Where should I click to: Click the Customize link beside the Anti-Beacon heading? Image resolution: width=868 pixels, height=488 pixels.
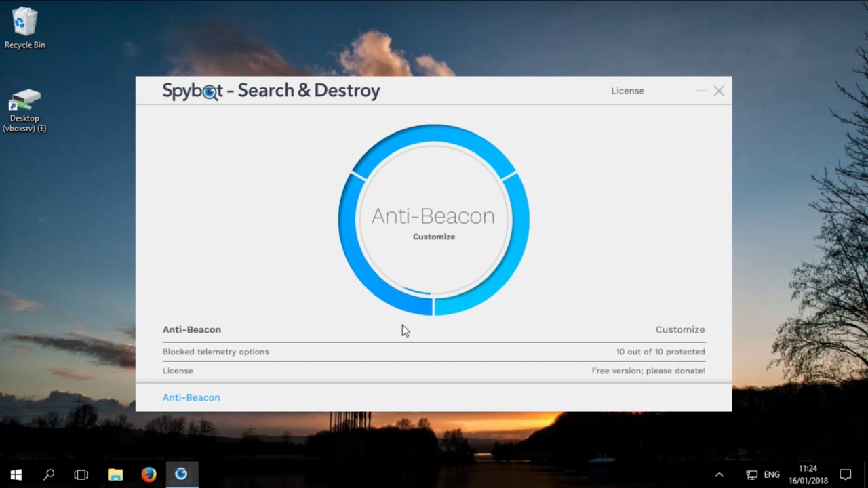pyautogui.click(x=680, y=329)
